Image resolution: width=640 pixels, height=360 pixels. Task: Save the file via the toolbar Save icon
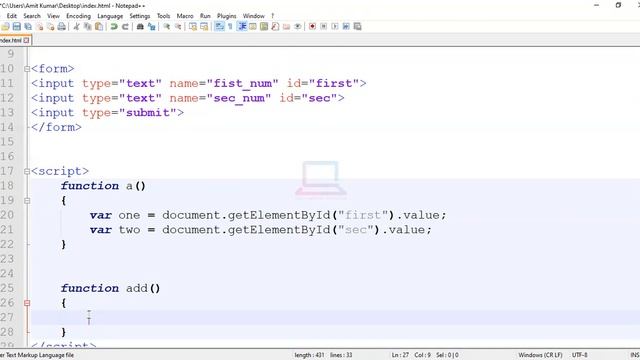17,27
